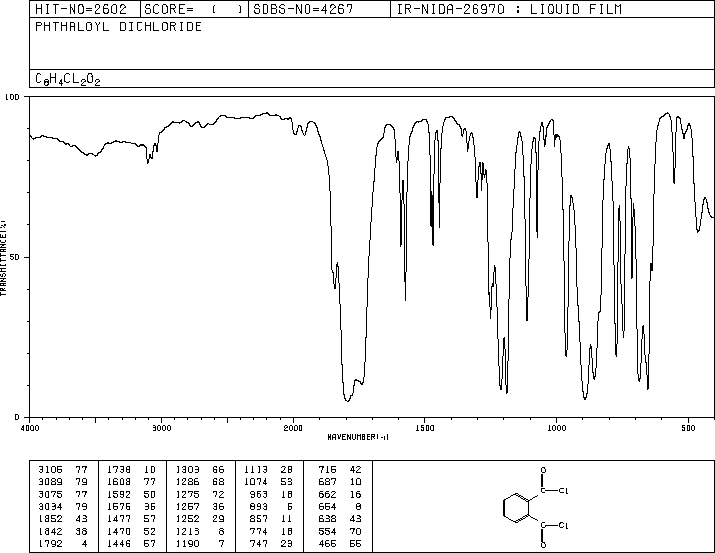Select the 1446 peak table entry
The height and width of the screenshot is (553, 715).
coord(131,543)
